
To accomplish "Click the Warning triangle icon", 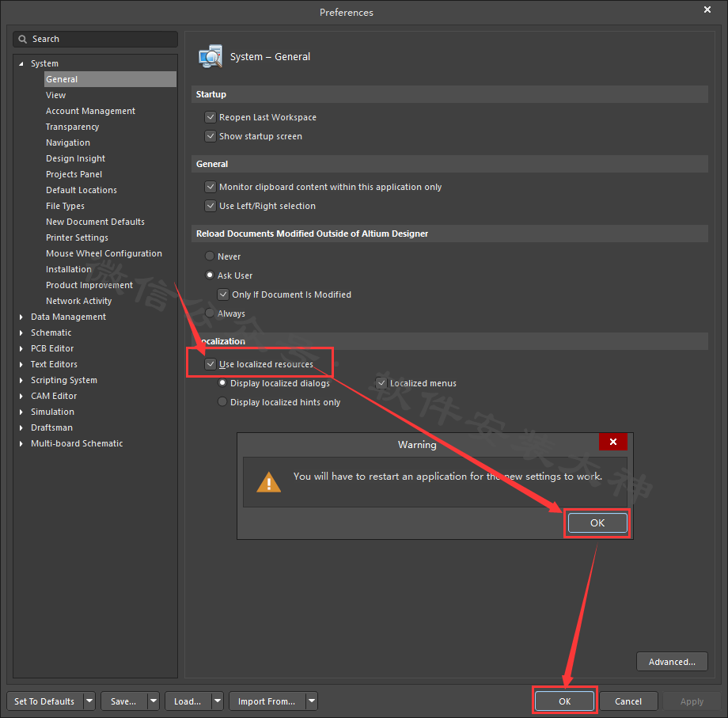I will click(268, 482).
